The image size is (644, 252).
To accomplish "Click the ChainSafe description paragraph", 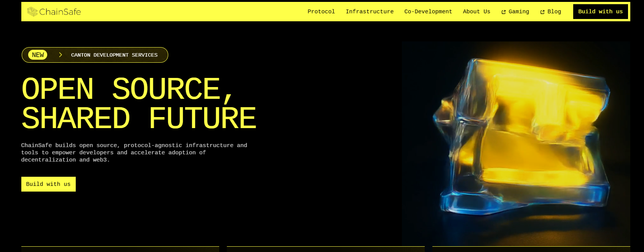I will [134, 152].
